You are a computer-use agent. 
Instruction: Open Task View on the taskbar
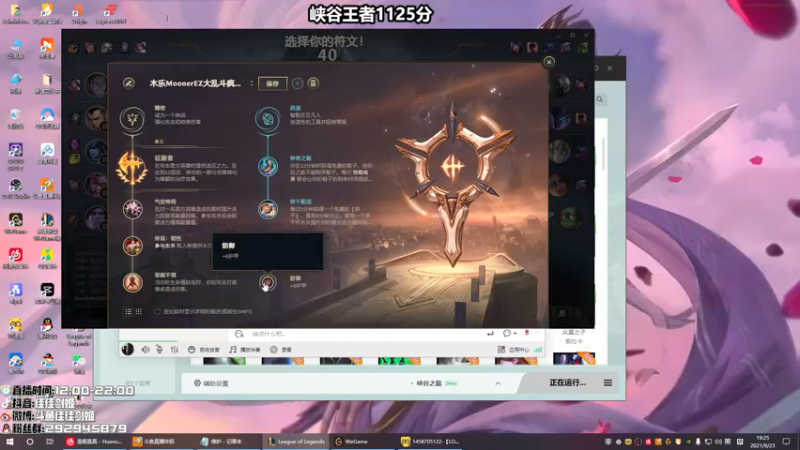49,441
